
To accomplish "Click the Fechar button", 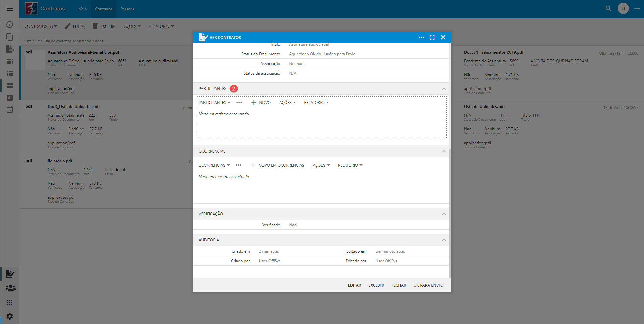I will tap(399, 285).
